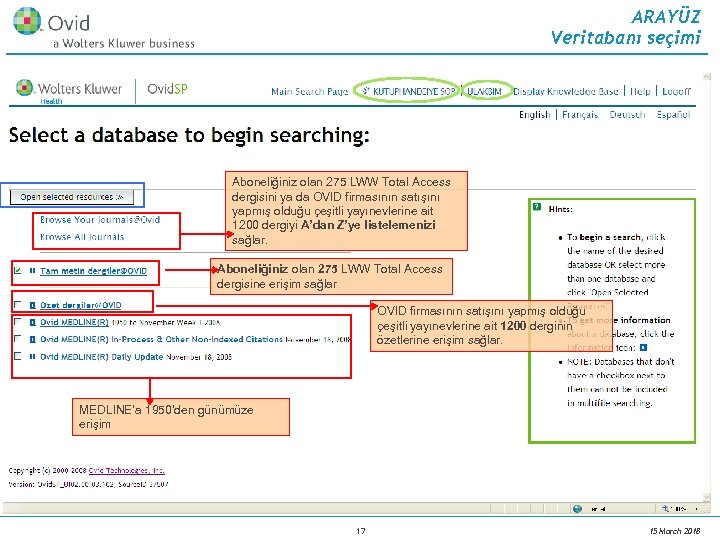Open the Help link

coord(640,91)
